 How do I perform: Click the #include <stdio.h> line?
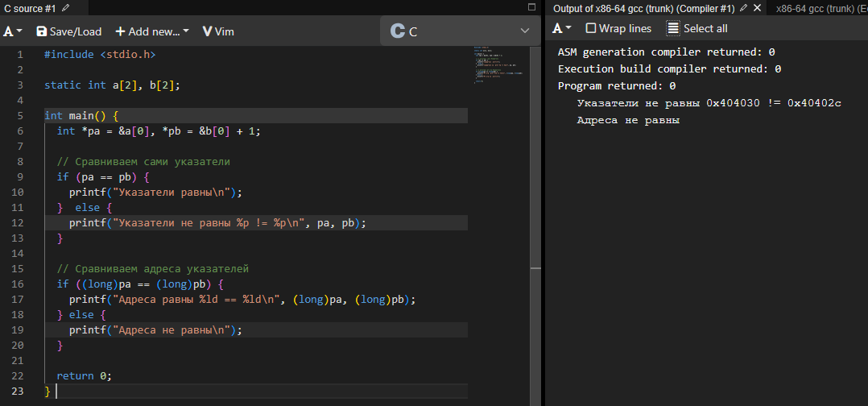(100, 55)
